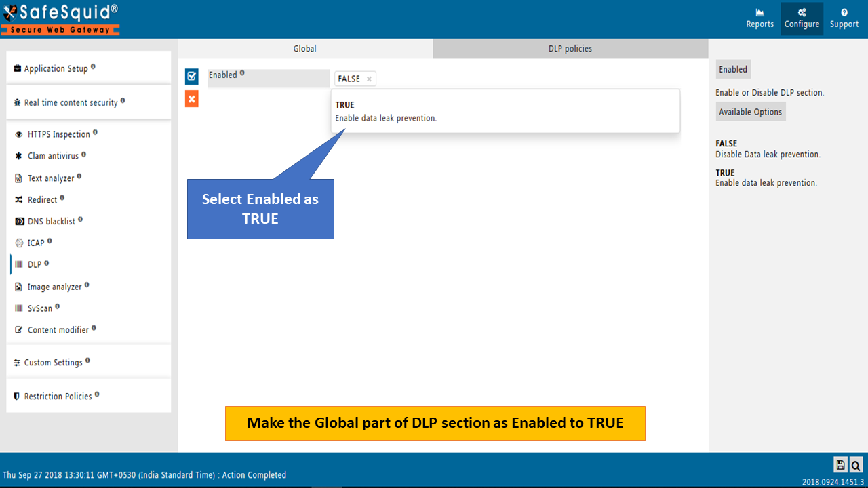Click info icon next to Application Setup
This screenshot has width=868, height=488.
(x=93, y=67)
